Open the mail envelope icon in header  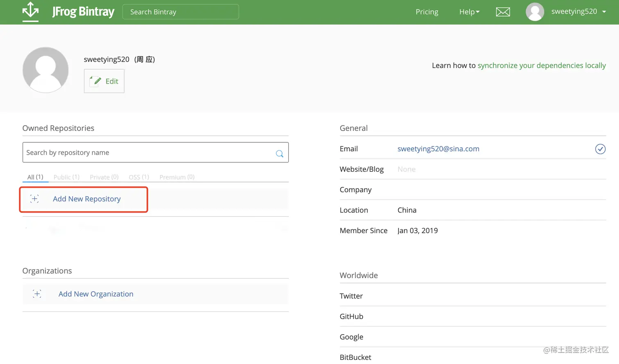(503, 12)
